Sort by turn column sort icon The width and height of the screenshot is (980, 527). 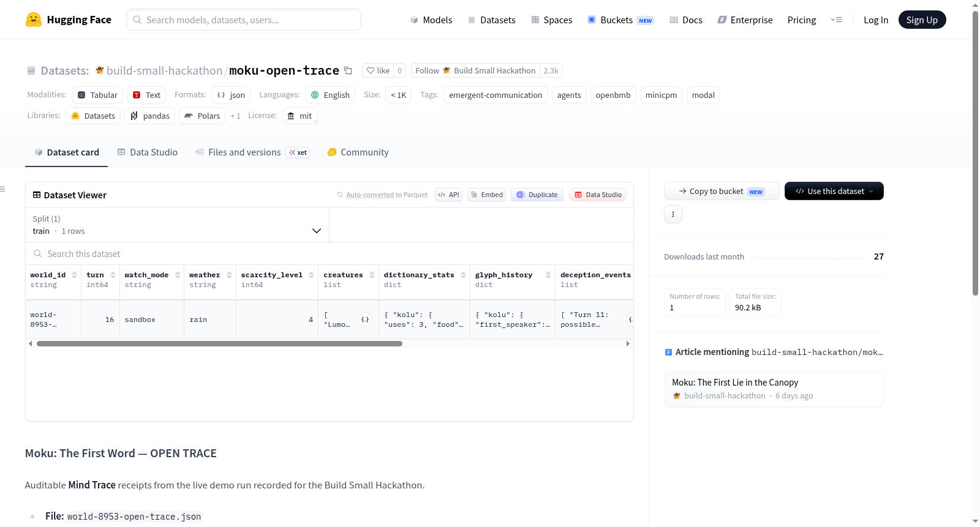[113, 275]
